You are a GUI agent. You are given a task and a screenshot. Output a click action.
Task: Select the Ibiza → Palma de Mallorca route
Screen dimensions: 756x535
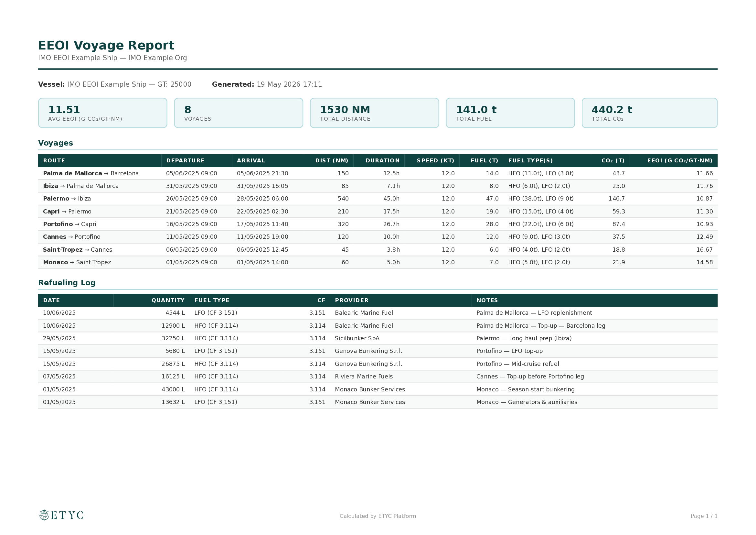click(x=81, y=186)
